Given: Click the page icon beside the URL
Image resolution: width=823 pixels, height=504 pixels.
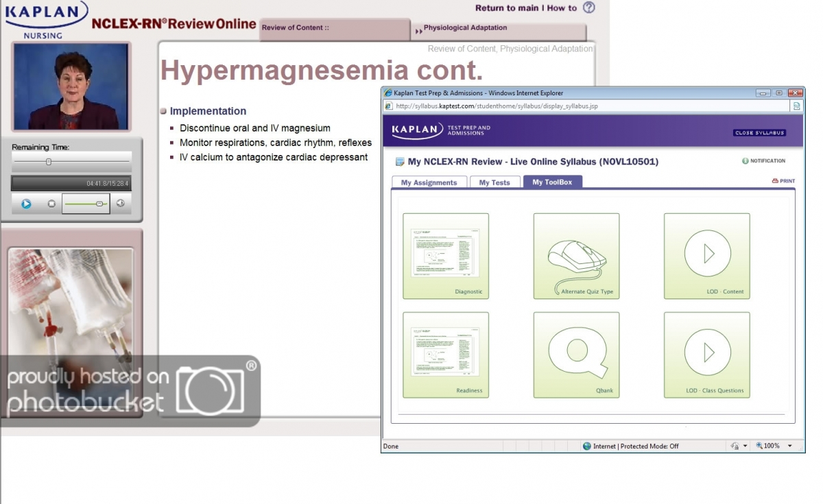Looking at the screenshot, I should click(388, 106).
